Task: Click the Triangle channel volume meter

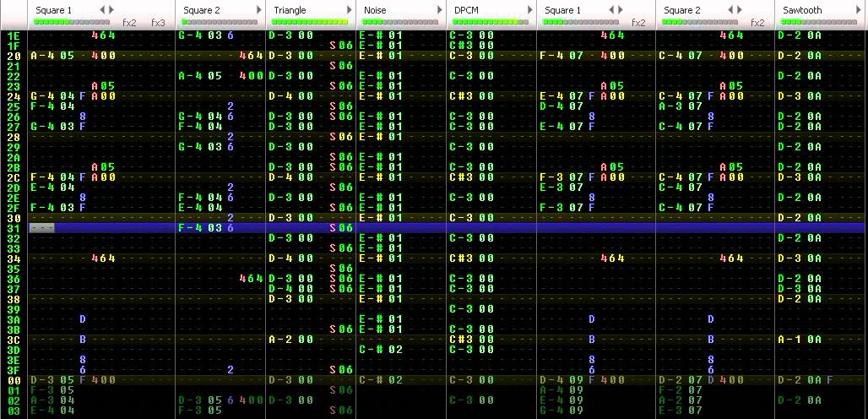Action: pos(310,22)
